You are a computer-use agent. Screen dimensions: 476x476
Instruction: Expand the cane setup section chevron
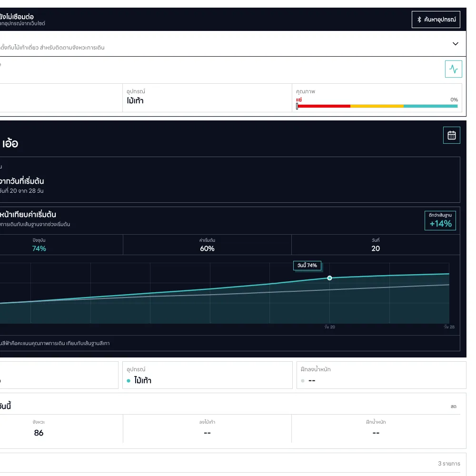click(x=456, y=44)
